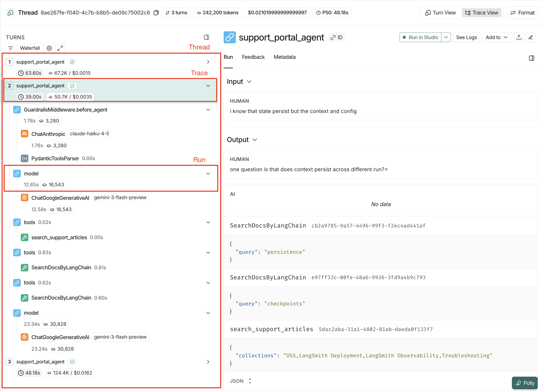Click the See Logs button
This screenshot has height=392, width=543.
tap(466, 37)
